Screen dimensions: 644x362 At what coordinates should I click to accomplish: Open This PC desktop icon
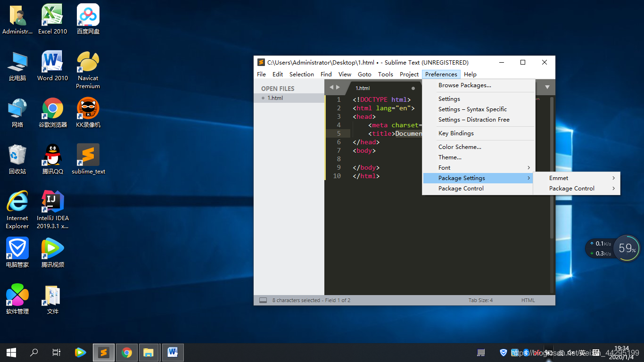[x=17, y=66]
